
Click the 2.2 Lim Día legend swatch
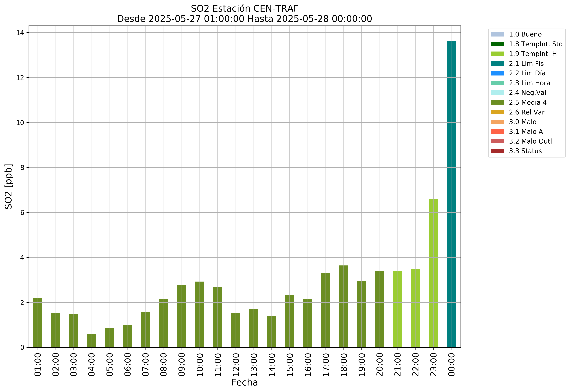(497, 73)
